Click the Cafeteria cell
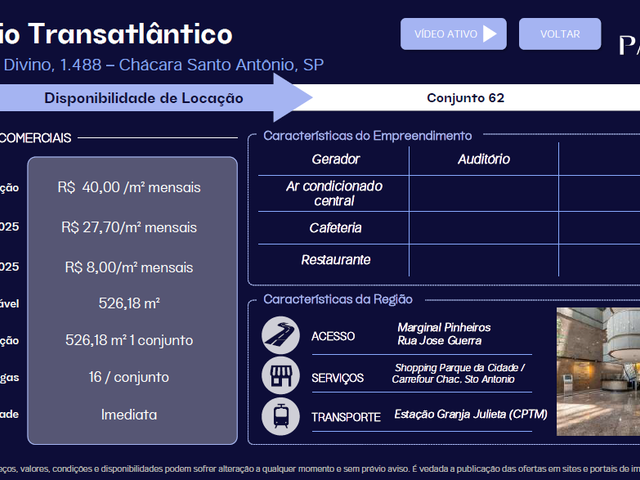This screenshot has height=480, width=640. tap(335, 228)
